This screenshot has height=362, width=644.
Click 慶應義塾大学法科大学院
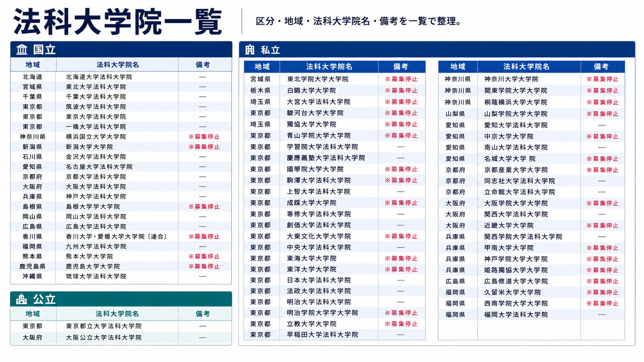tap(326, 158)
